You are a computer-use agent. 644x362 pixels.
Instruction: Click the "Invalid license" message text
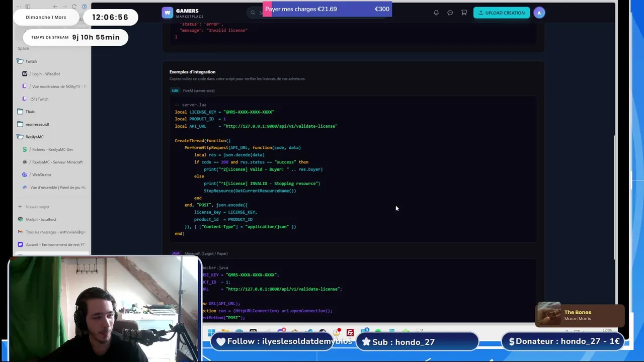[x=227, y=31]
